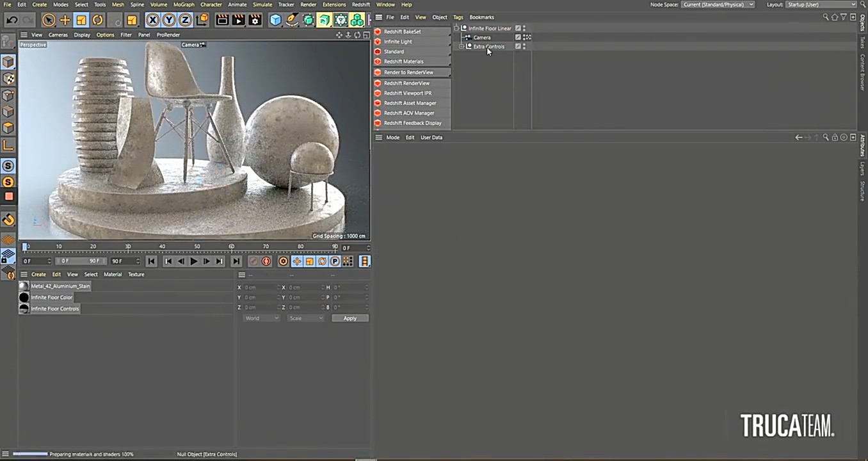Enable the Record Active Objects button

pyautogui.click(x=253, y=261)
